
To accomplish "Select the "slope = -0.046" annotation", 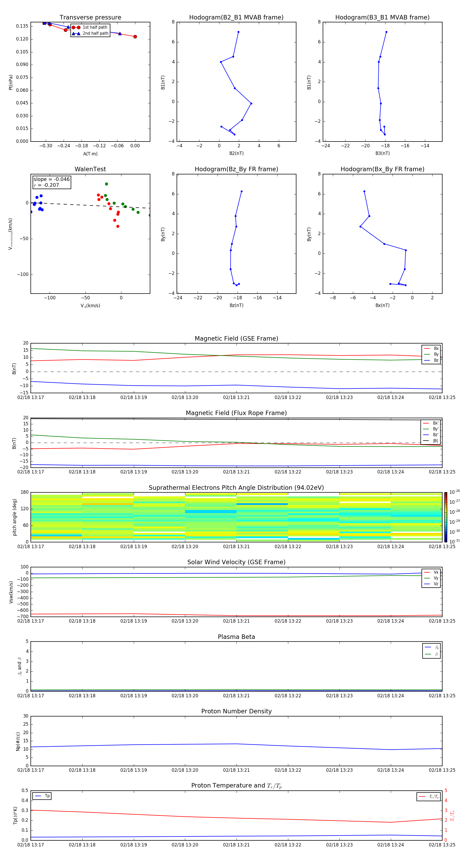I will point(52,179).
